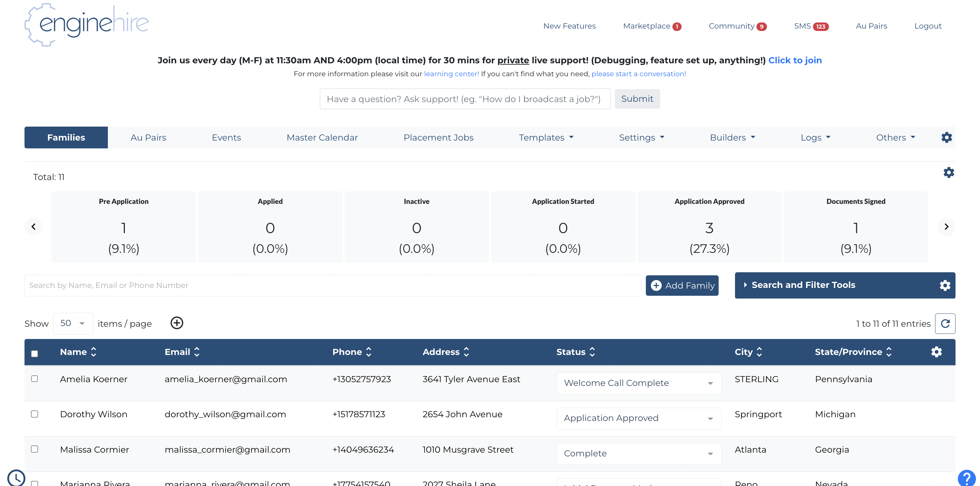Screen dimensions: 980x486
Task: Check the select-all checkbox in the table header
Action: click(x=35, y=354)
